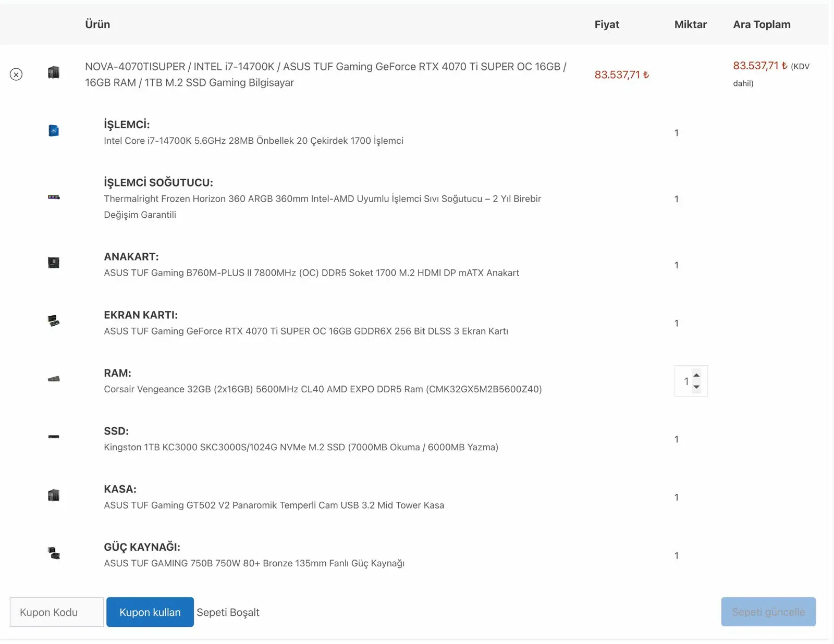Click the quantity 1 in KASA row
This screenshot has height=644, width=834.
tap(677, 497)
